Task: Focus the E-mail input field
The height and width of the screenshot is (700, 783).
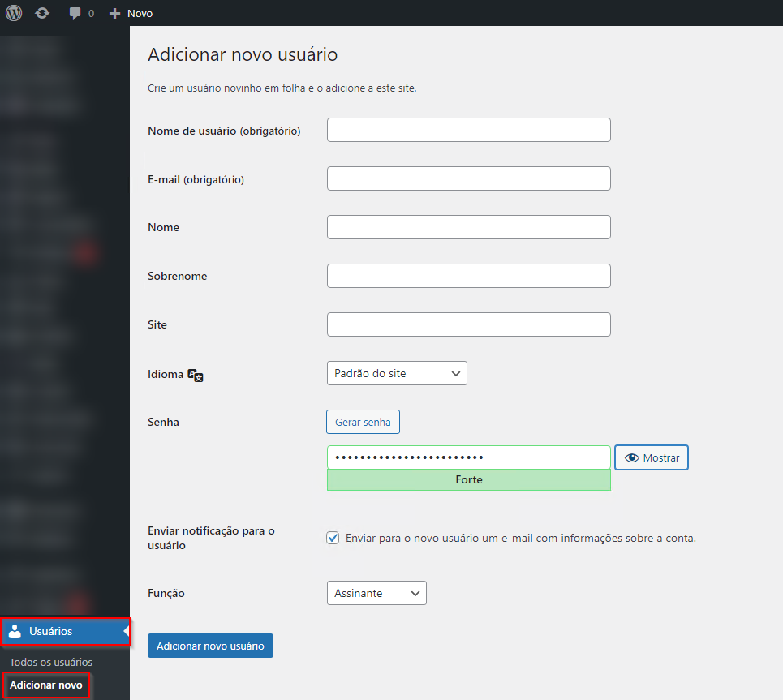Action: (x=469, y=178)
